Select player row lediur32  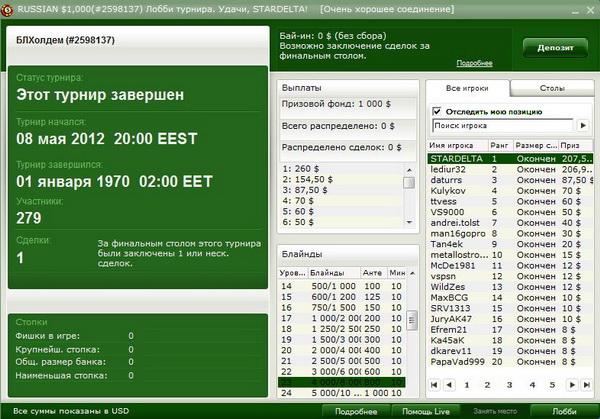pyautogui.click(x=510, y=169)
